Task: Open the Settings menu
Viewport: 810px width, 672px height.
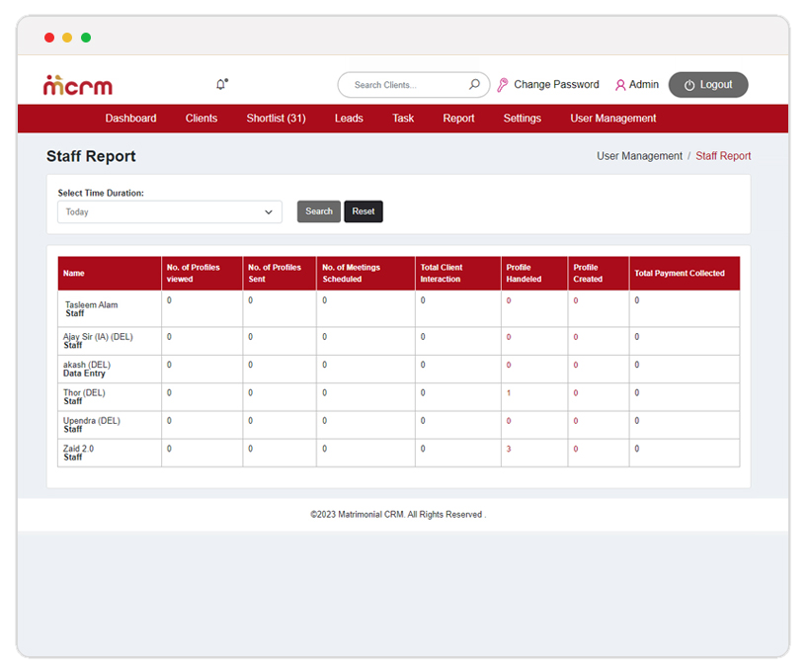Action: (522, 119)
